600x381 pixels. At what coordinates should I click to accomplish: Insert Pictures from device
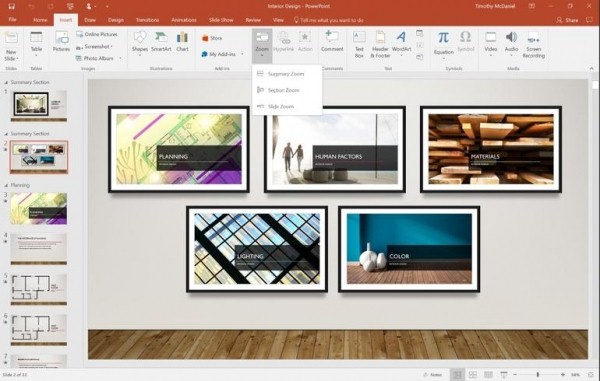[x=61, y=42]
